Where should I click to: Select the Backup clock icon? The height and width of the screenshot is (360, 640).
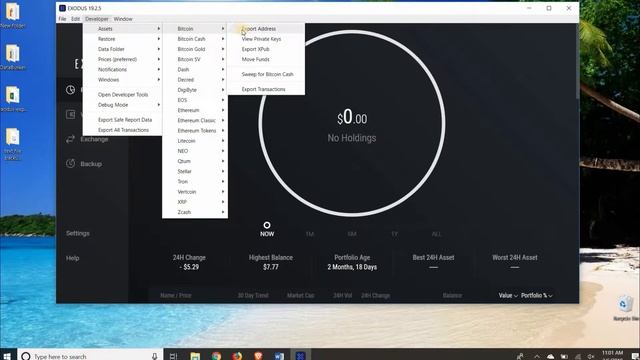click(x=70, y=163)
